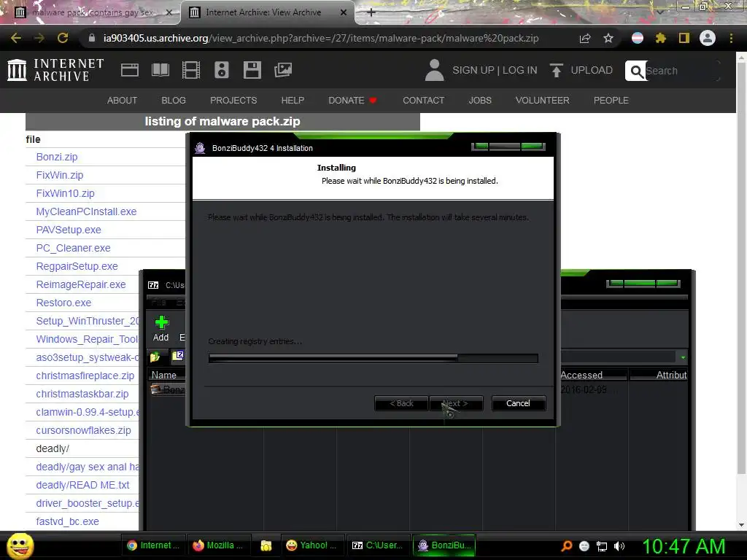Open the RegpairSetup.exe link
This screenshot has width=747, height=560.
coord(77,266)
